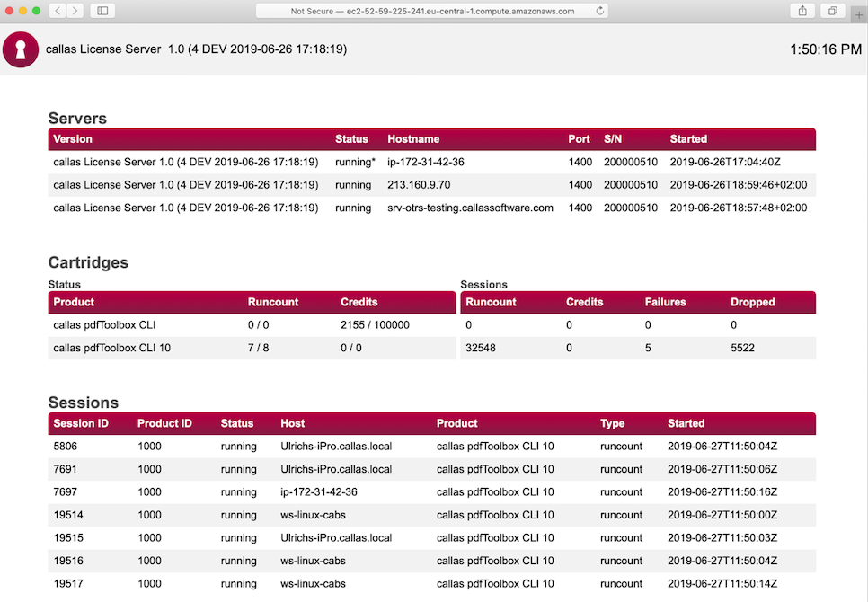The width and height of the screenshot is (868, 602).
Task: Click the 1:50:16 PM clock text
Action: [x=826, y=49]
